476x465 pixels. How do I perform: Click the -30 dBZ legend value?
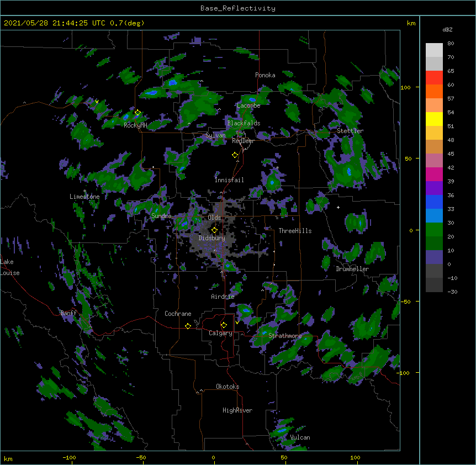452,292
